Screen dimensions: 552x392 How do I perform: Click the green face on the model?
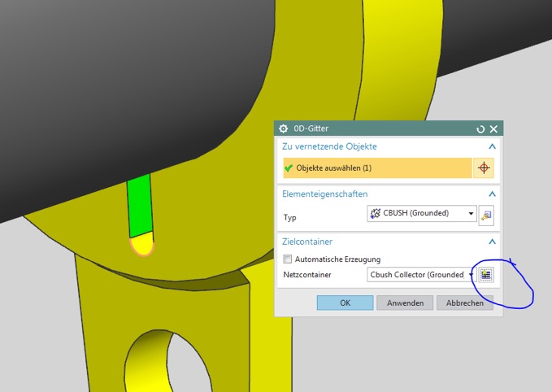click(x=140, y=206)
